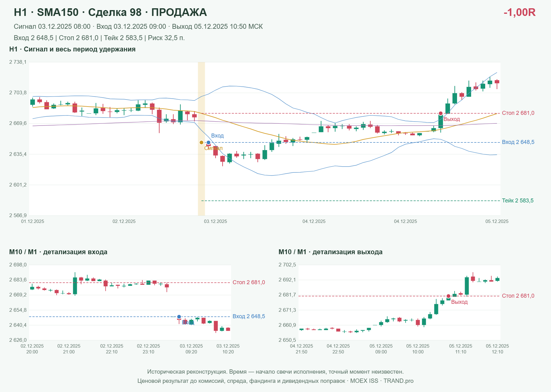551x392 pixels.
Task: Click the footer line 'Историческая реконструкция...'
Action: tap(275, 372)
